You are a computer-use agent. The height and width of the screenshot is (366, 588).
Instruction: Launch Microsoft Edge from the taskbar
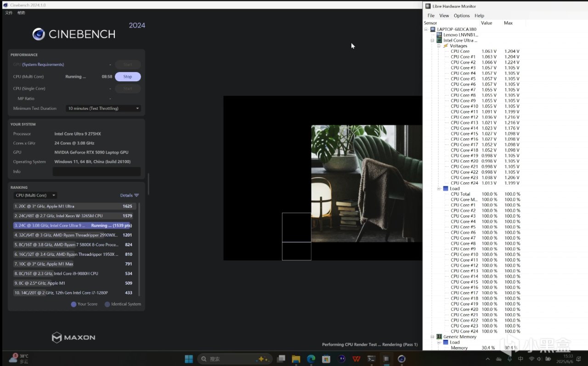pyautogui.click(x=311, y=359)
